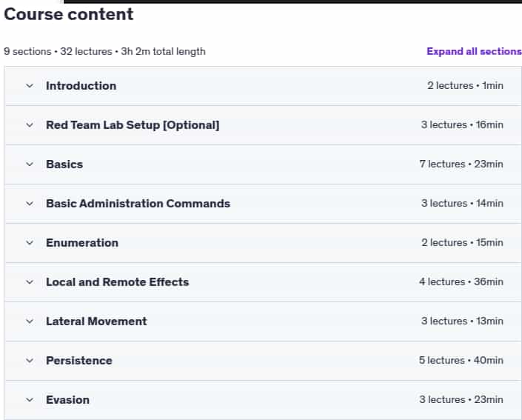Click the chevron beside Persistence
This screenshot has width=522, height=420.
coord(30,361)
